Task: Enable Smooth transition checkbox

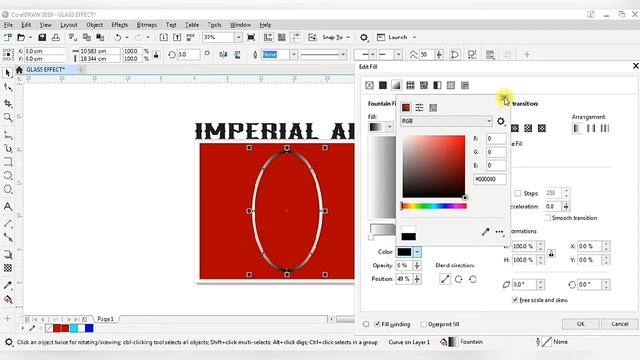Action: pyautogui.click(x=548, y=218)
